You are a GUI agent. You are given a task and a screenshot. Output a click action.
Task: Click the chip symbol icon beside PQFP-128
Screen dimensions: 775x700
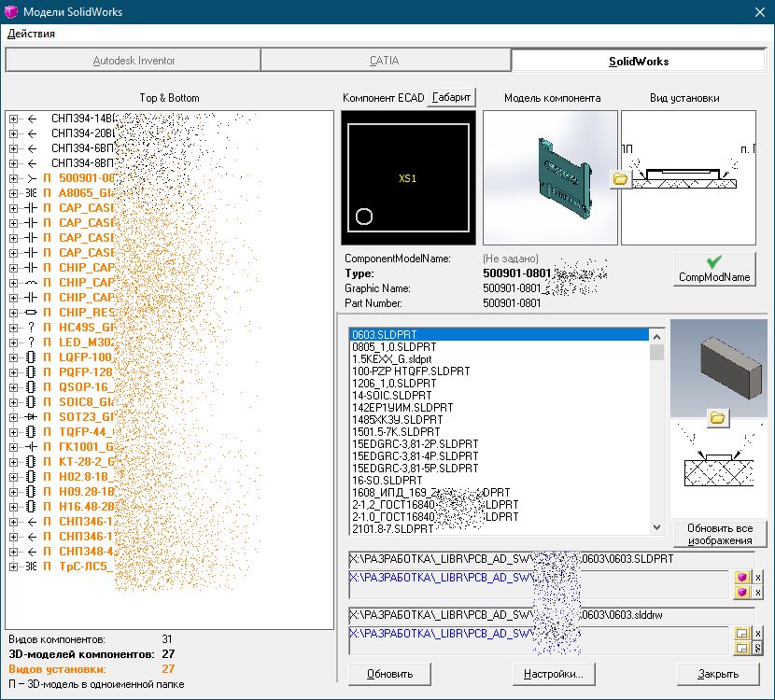[x=32, y=372]
